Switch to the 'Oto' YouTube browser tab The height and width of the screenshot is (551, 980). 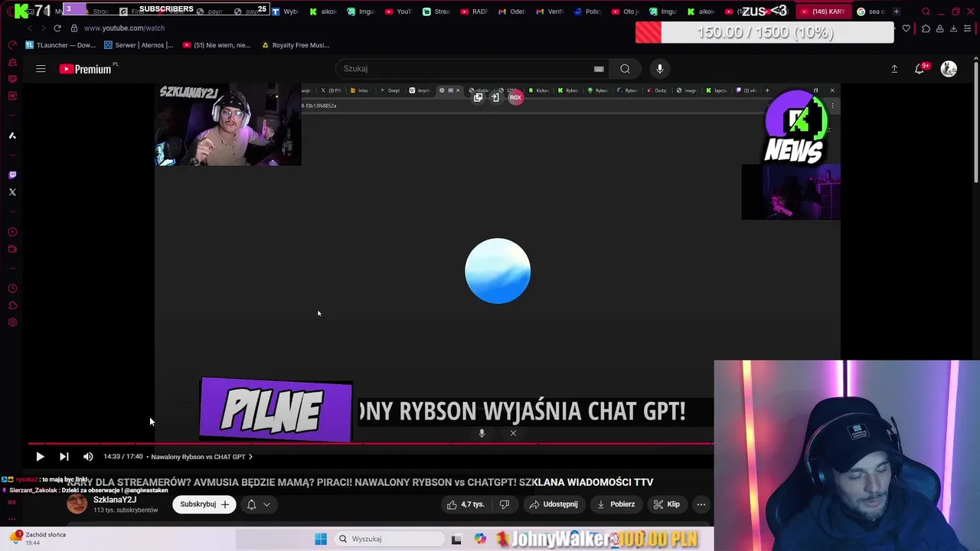tap(626, 11)
